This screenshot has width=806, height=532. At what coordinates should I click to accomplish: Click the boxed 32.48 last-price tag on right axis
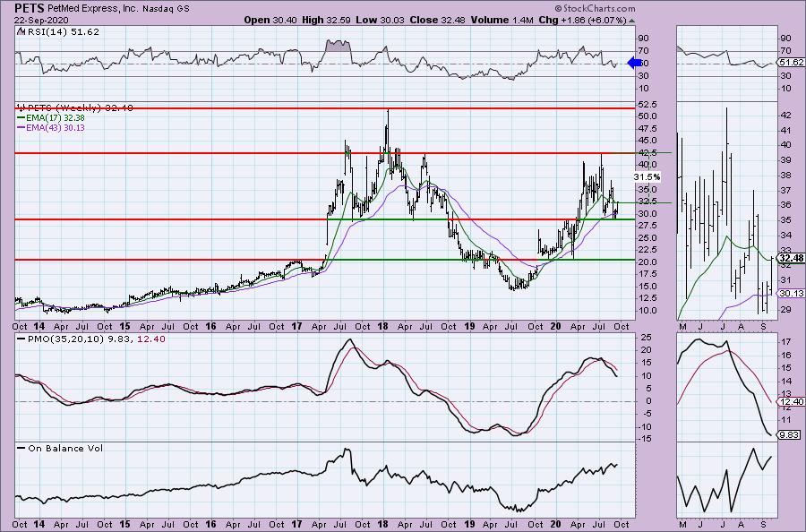click(791, 258)
